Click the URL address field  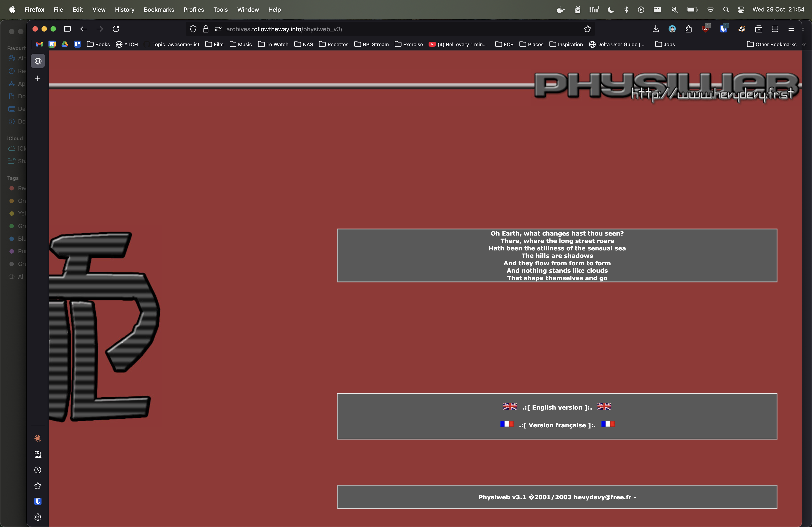click(x=375, y=29)
